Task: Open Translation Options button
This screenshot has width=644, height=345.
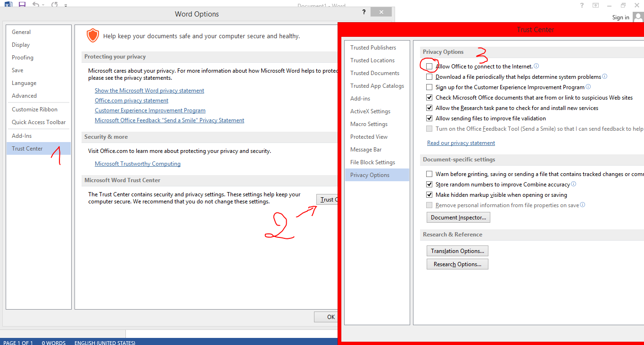Action: 457,251
